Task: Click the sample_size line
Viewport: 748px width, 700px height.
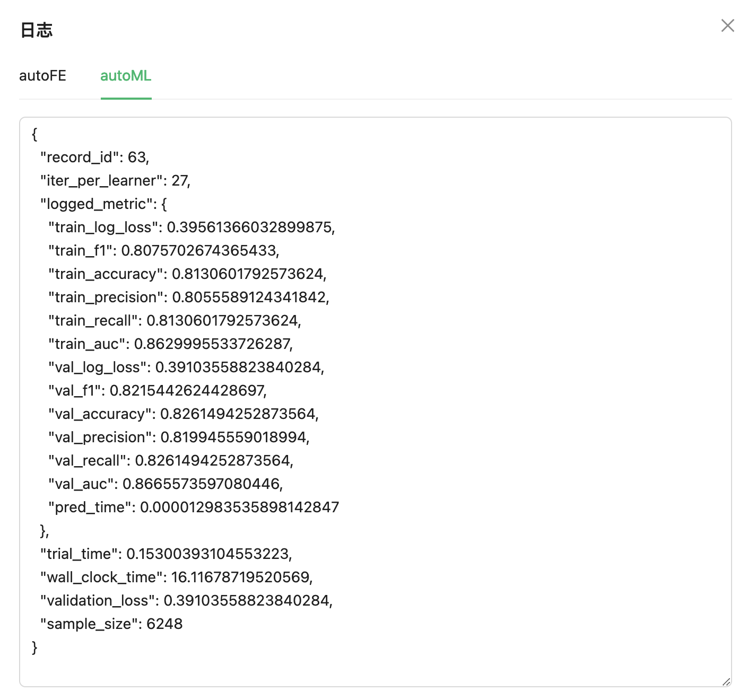Action: tap(111, 624)
